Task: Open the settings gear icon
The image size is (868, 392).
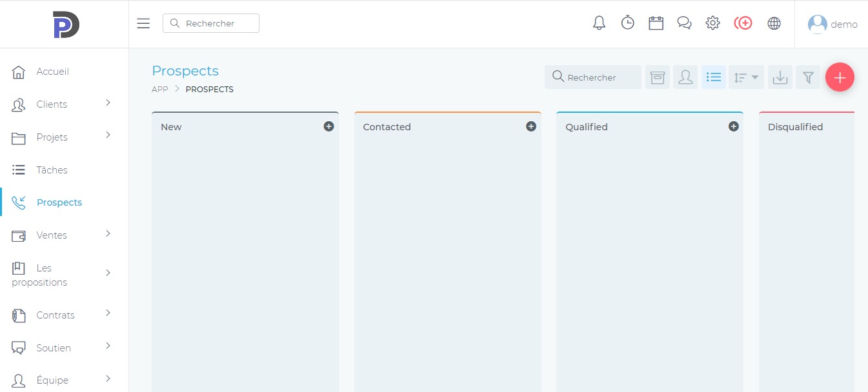Action: (x=712, y=23)
